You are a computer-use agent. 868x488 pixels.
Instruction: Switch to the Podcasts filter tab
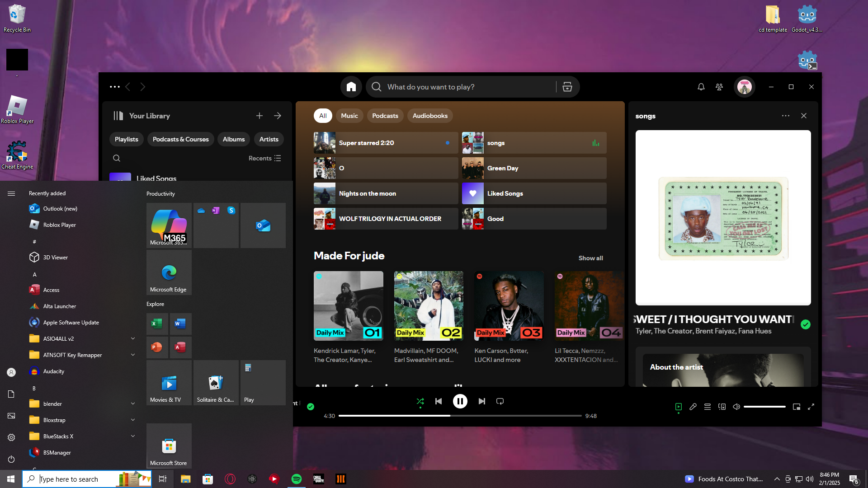(x=385, y=116)
